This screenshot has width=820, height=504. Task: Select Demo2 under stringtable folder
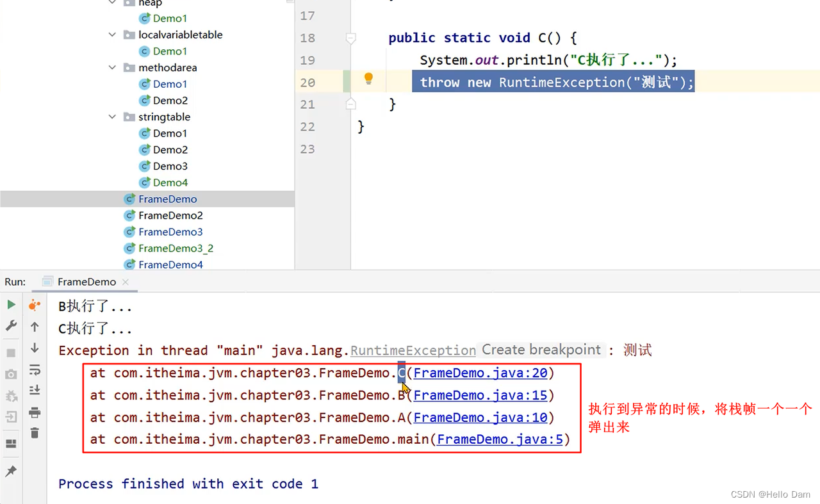pos(170,150)
